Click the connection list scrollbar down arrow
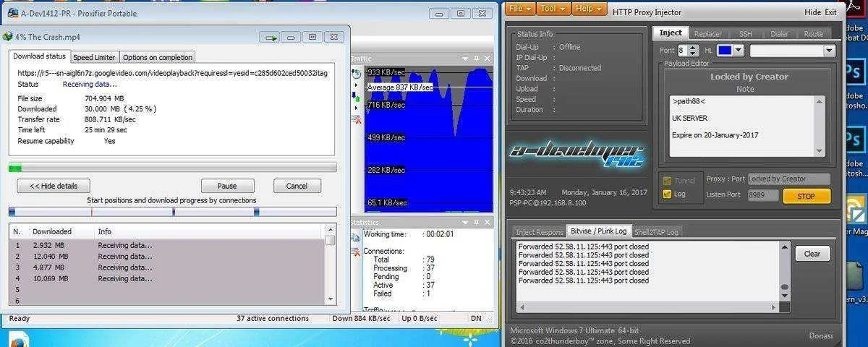This screenshot has width=868, height=347. (x=331, y=299)
